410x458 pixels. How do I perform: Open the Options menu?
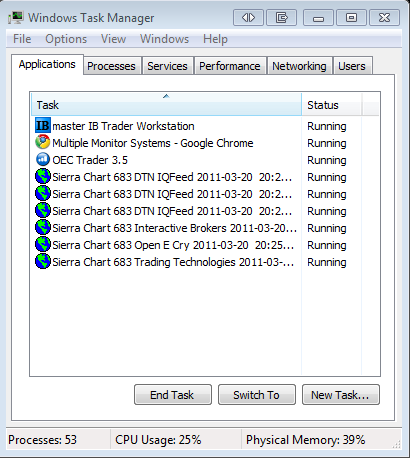coord(66,39)
